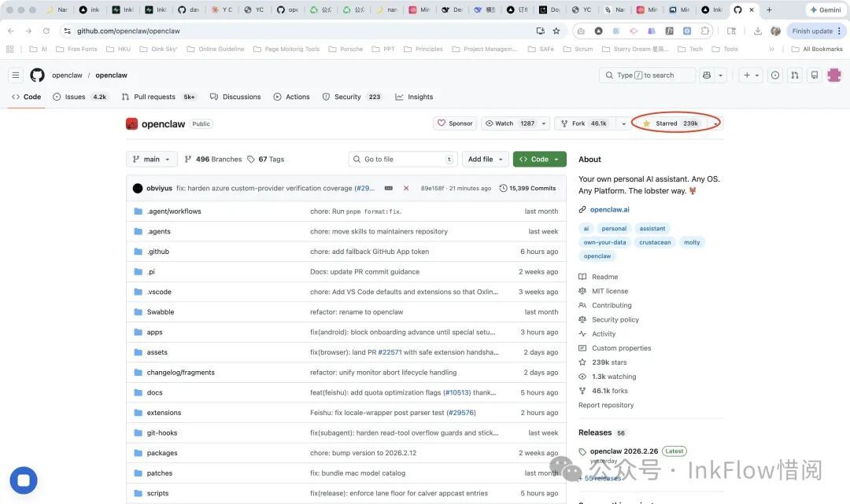Open the failed checks red X icon

pyautogui.click(x=406, y=189)
